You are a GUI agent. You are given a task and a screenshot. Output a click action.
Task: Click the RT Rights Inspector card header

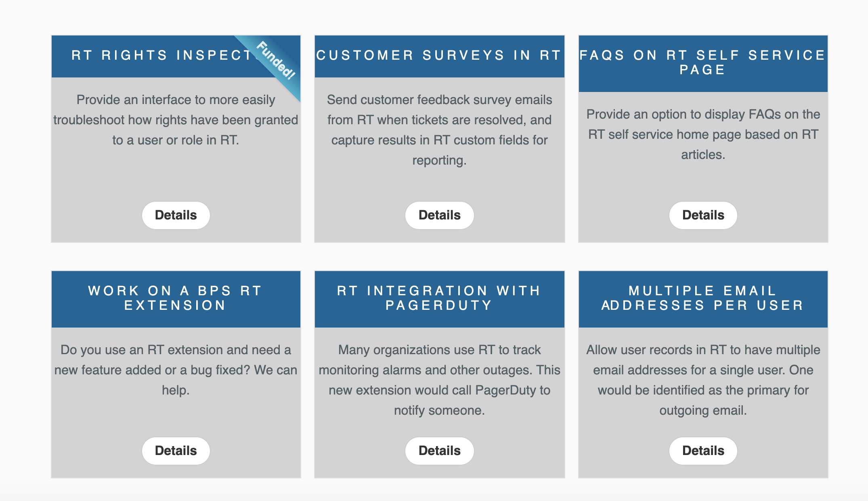(161, 55)
